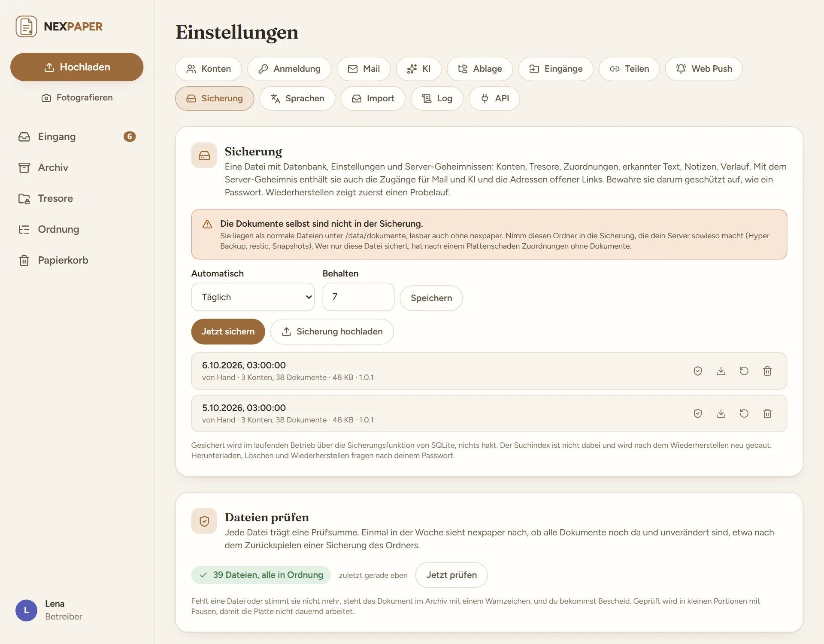Click the Tresore vault icon in sidebar
Screen dimensions: 824x644
click(x=24, y=198)
